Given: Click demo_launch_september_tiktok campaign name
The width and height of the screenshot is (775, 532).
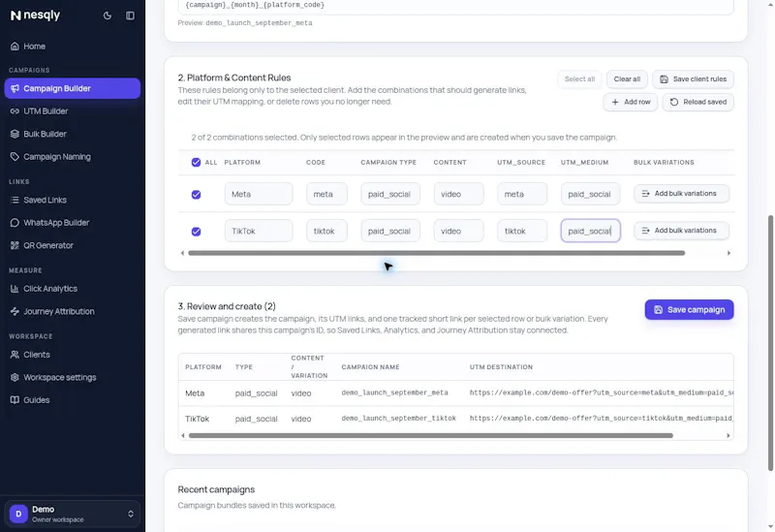Looking at the screenshot, I should tap(398, 419).
